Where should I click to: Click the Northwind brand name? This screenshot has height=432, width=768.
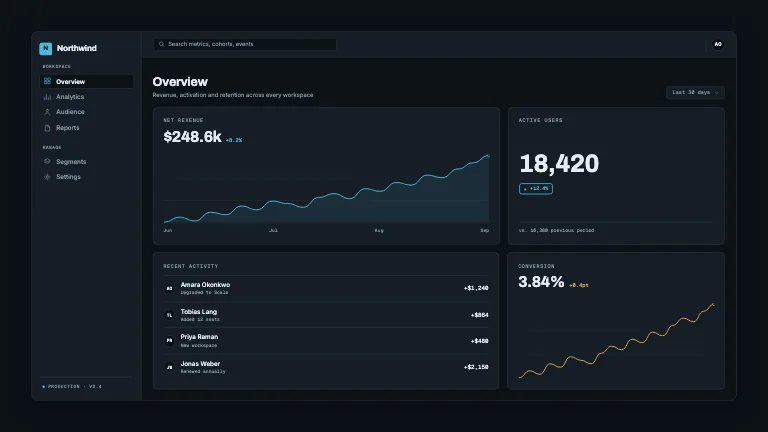(x=76, y=48)
